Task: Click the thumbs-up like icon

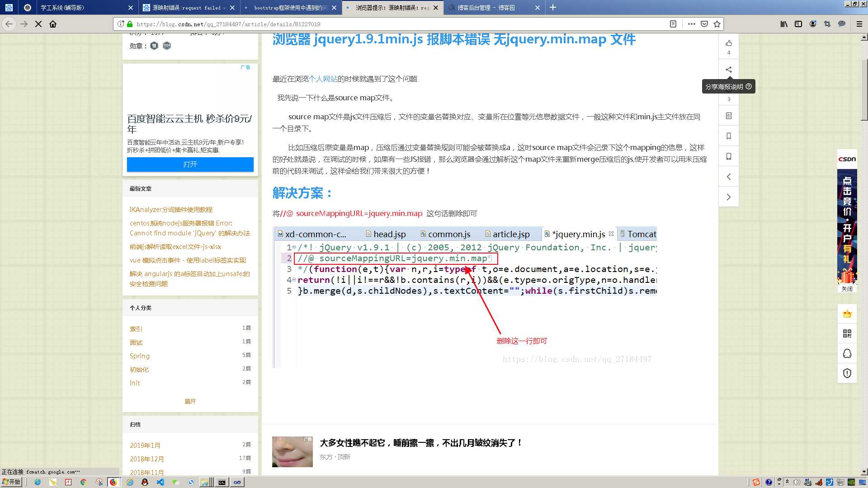Action: point(728,43)
